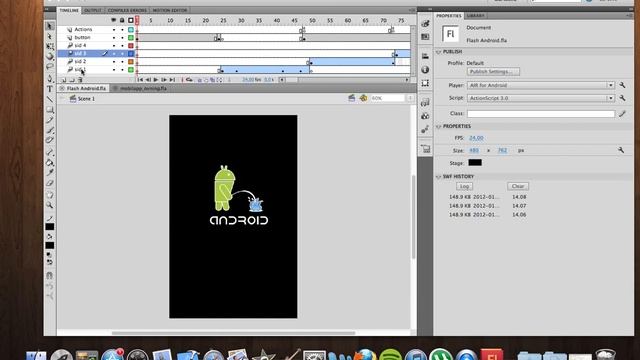The height and width of the screenshot is (360, 640).
Task: Select the Text tool
Action: coord(50,89)
